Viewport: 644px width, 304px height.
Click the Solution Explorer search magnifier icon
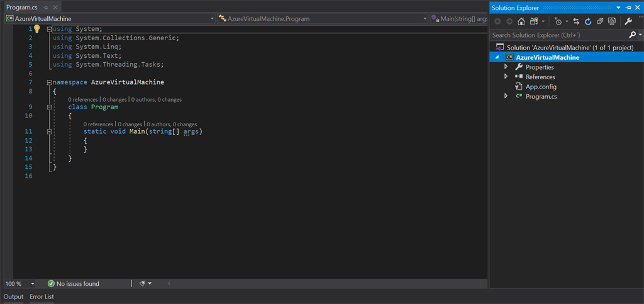point(633,35)
